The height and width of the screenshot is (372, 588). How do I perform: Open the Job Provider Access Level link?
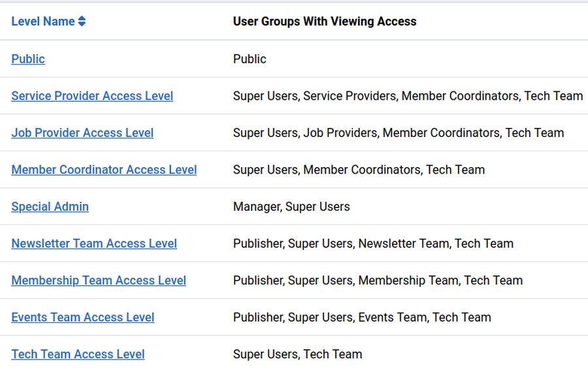click(x=82, y=132)
